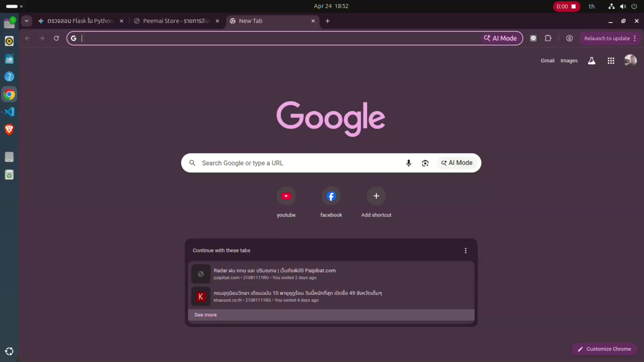The image size is (644, 362).
Task: Open the chat bubble extension icon
Action: pos(533,38)
